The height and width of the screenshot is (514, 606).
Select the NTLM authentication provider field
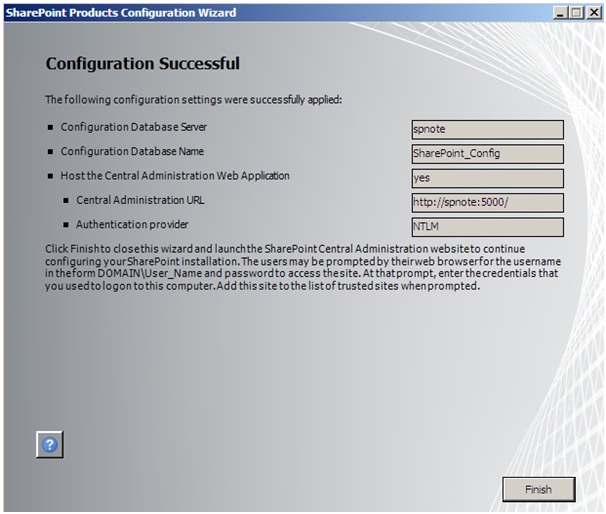pyautogui.click(x=487, y=227)
